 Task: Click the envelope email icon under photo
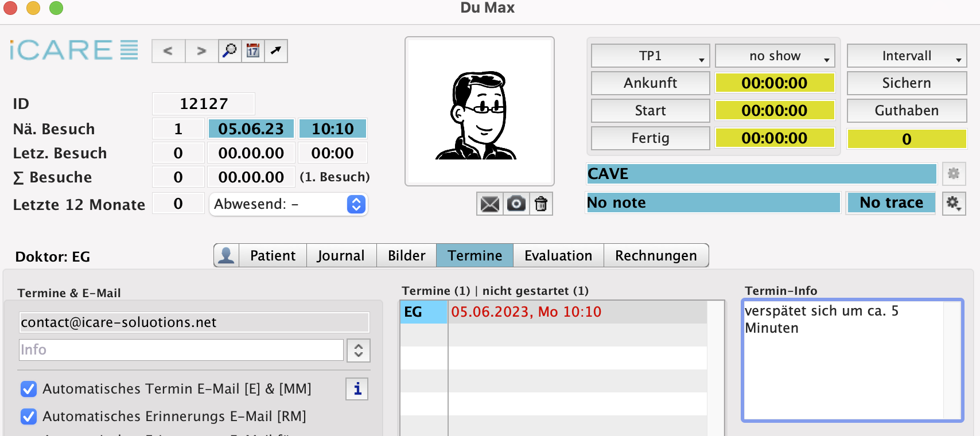coord(489,204)
